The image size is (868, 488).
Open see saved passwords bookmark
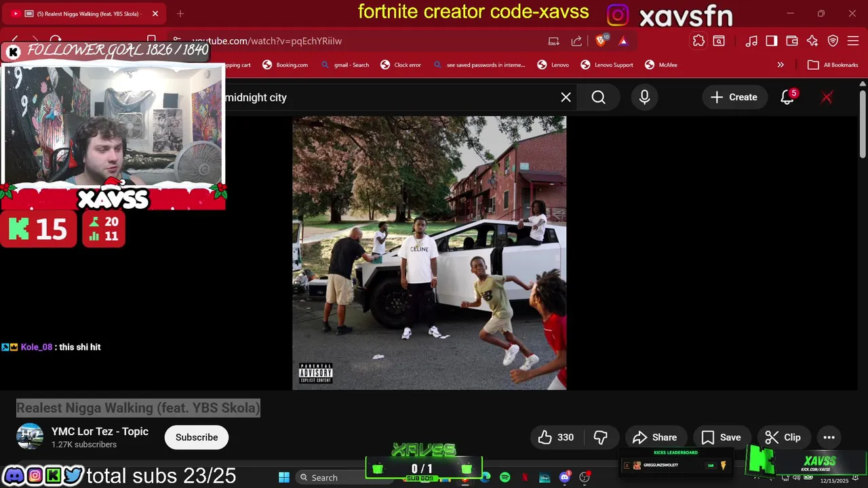(x=479, y=65)
